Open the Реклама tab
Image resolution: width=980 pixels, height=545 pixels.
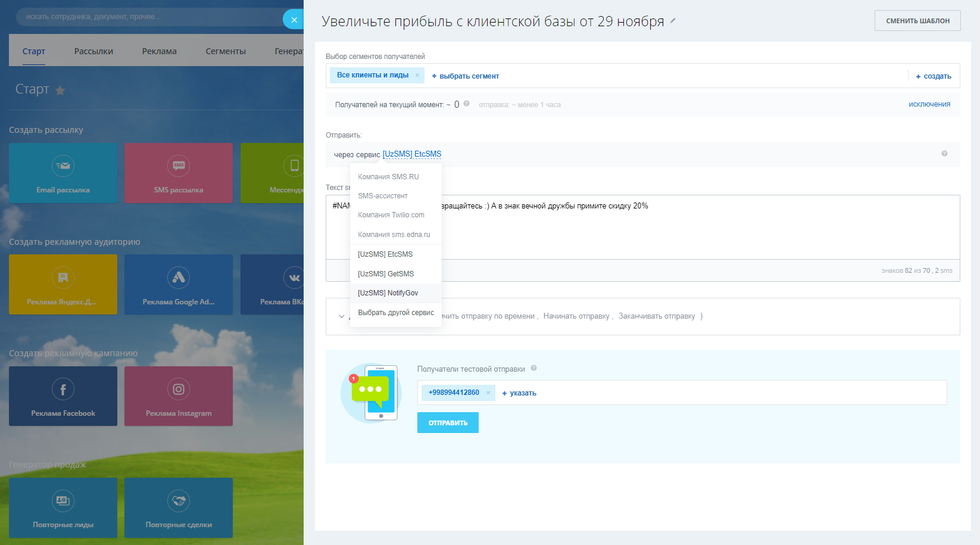click(160, 51)
